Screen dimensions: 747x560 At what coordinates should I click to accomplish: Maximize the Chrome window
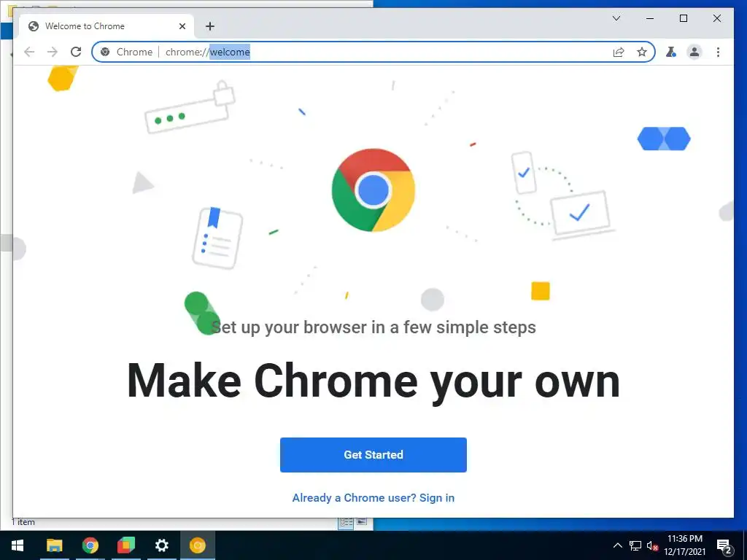[683, 18]
